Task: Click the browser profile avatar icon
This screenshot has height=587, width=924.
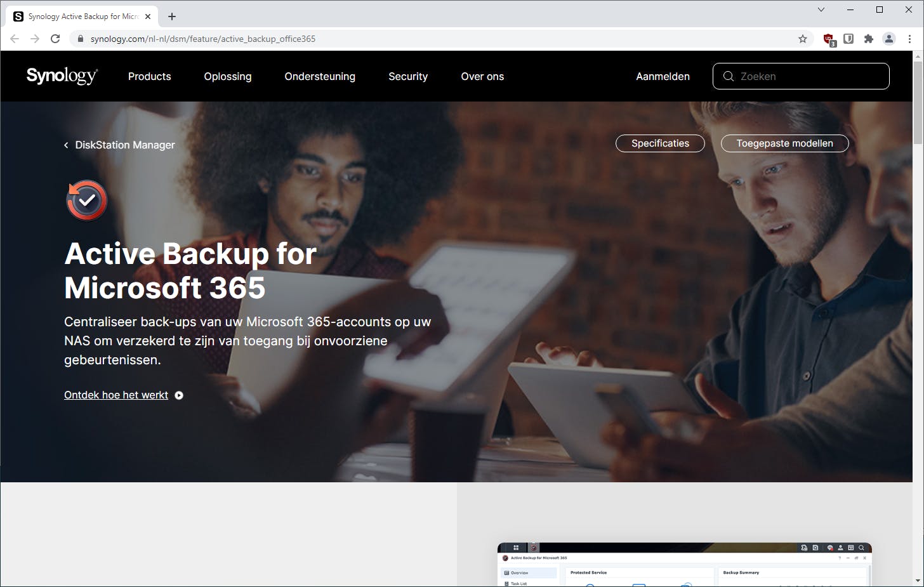Action: (x=888, y=39)
